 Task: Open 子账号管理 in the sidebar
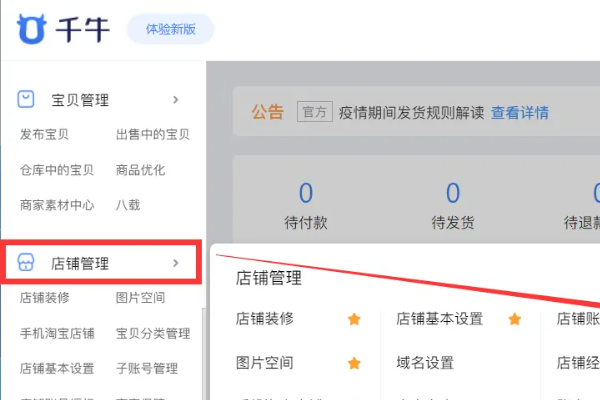click(x=146, y=368)
